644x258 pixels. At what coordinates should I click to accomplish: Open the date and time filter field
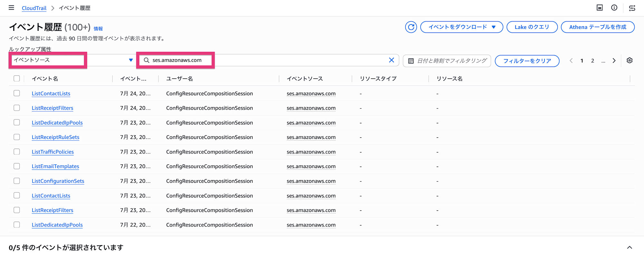(447, 61)
